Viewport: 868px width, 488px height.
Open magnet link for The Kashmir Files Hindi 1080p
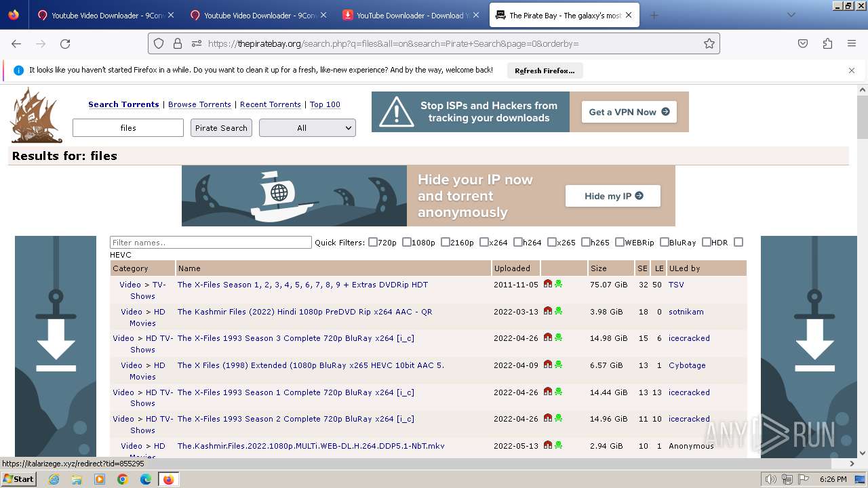(x=548, y=311)
